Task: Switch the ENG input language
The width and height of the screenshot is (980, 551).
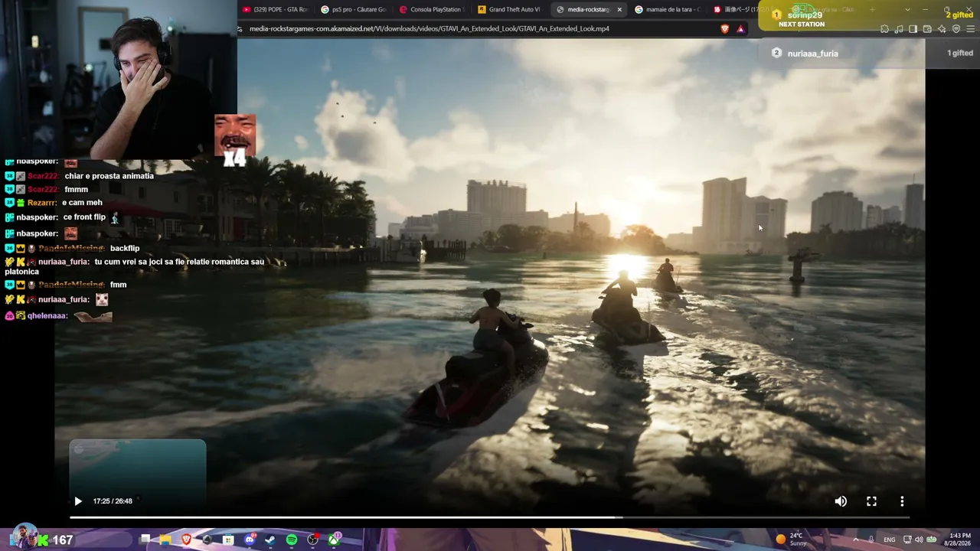Action: click(890, 540)
